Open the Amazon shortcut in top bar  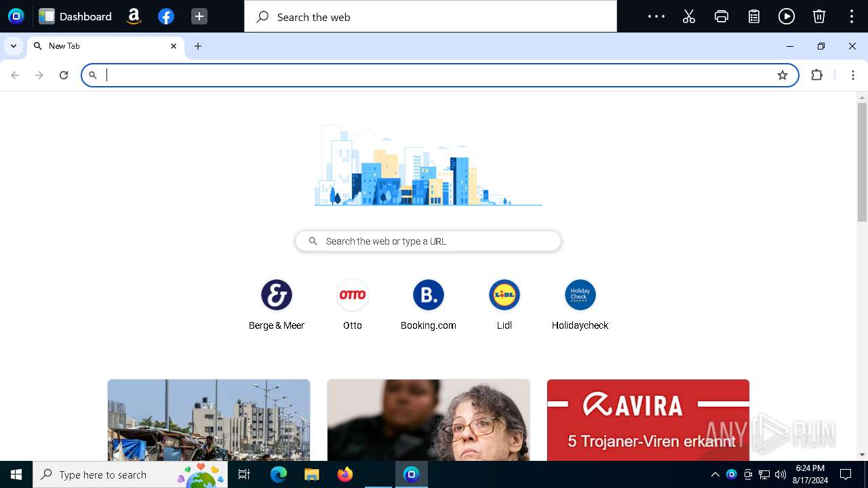click(134, 16)
